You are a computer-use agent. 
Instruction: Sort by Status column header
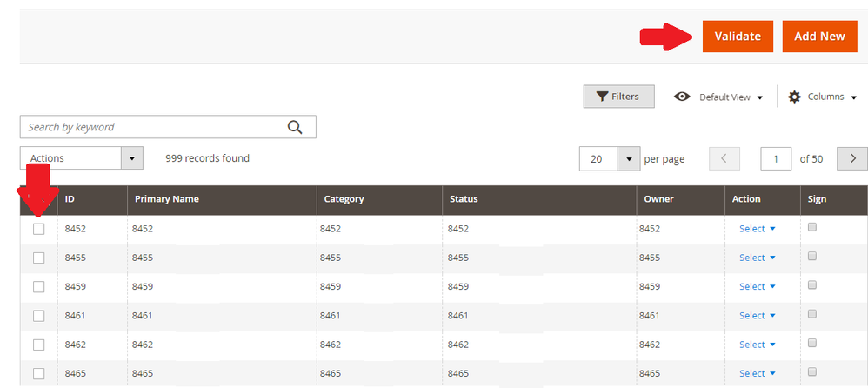tap(464, 199)
